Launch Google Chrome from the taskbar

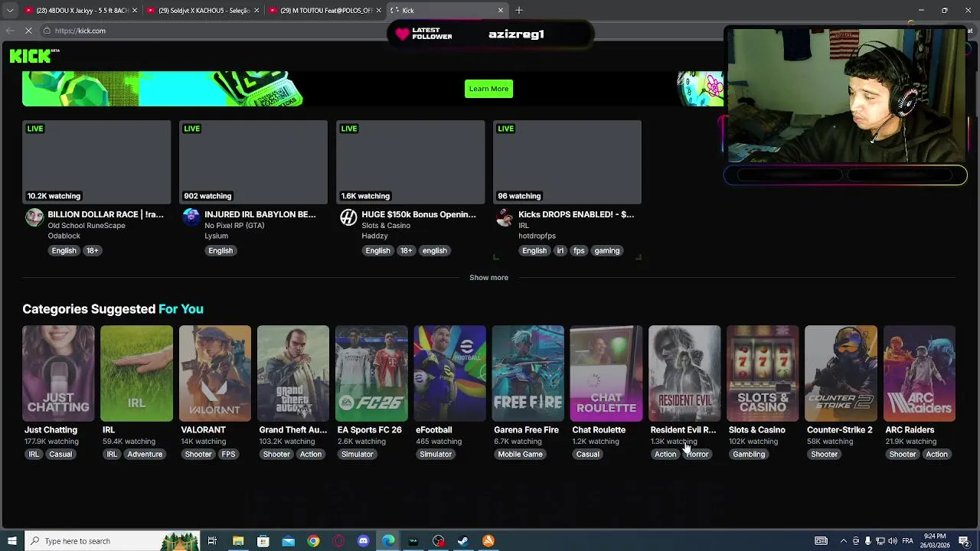pos(313,541)
